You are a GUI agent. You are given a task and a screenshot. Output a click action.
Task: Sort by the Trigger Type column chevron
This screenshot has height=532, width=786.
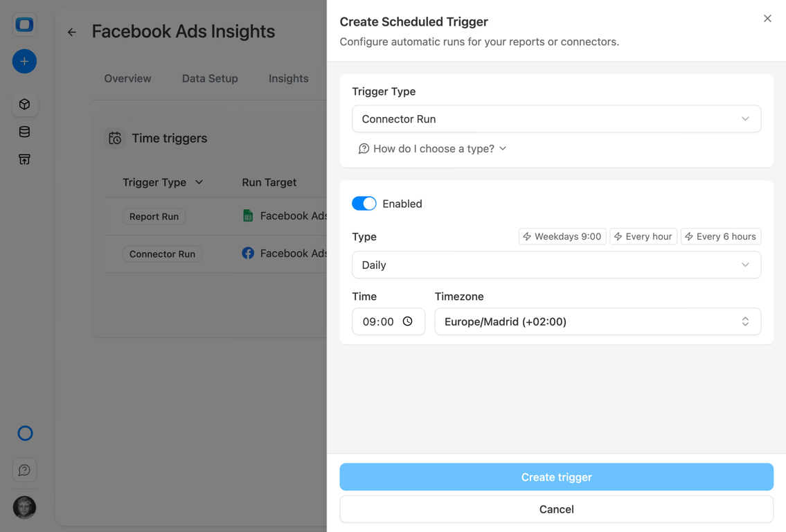pos(199,182)
